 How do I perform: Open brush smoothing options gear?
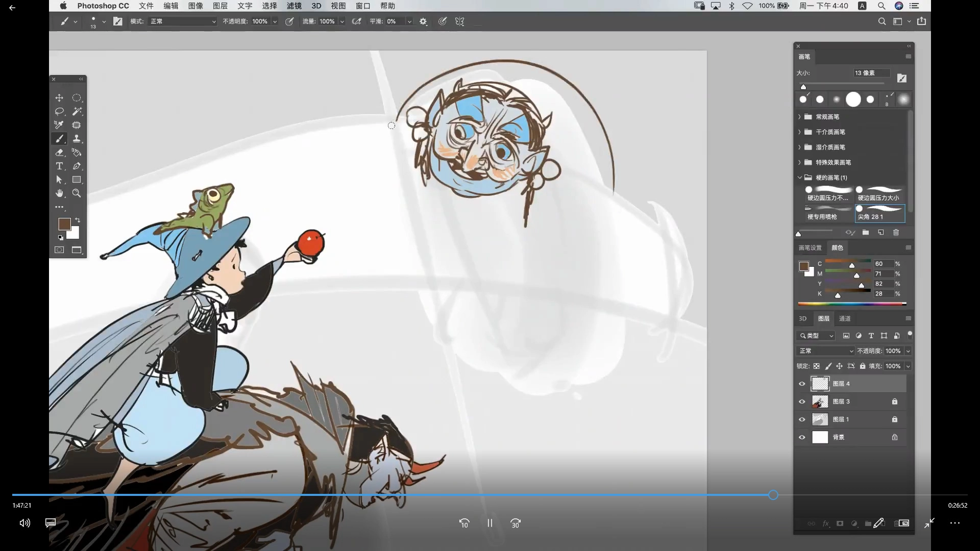click(423, 21)
